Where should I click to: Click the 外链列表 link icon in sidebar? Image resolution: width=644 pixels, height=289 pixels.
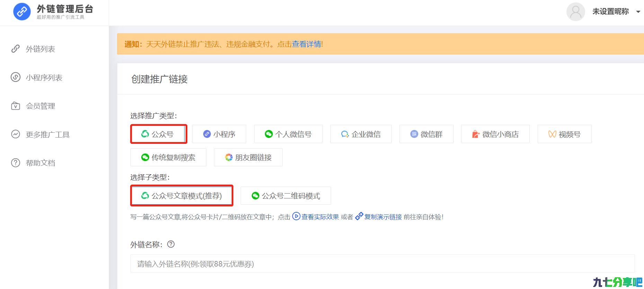point(15,49)
